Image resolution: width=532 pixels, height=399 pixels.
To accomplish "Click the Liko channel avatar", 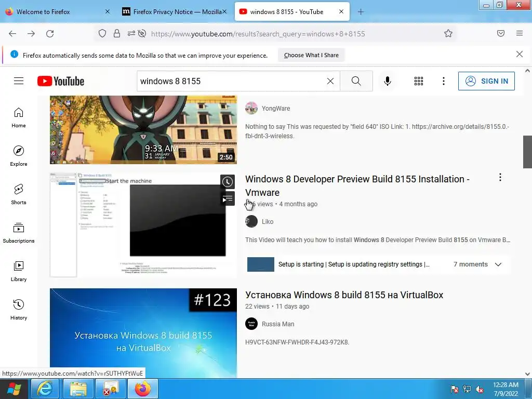I will [251, 221].
